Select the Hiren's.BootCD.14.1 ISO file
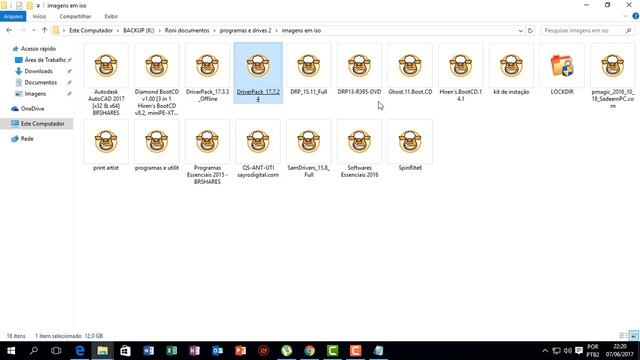The width and height of the screenshot is (640, 360). coord(460,73)
